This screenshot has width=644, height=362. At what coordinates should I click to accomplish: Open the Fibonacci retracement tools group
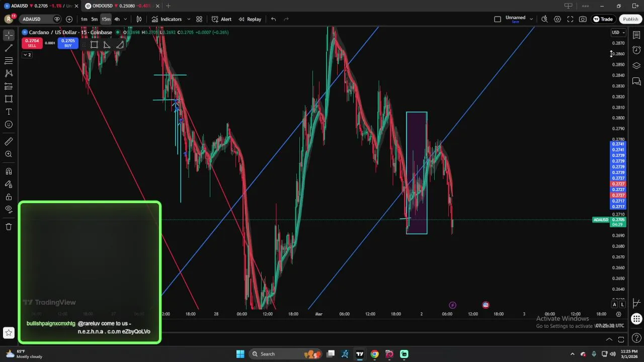[x=9, y=61]
